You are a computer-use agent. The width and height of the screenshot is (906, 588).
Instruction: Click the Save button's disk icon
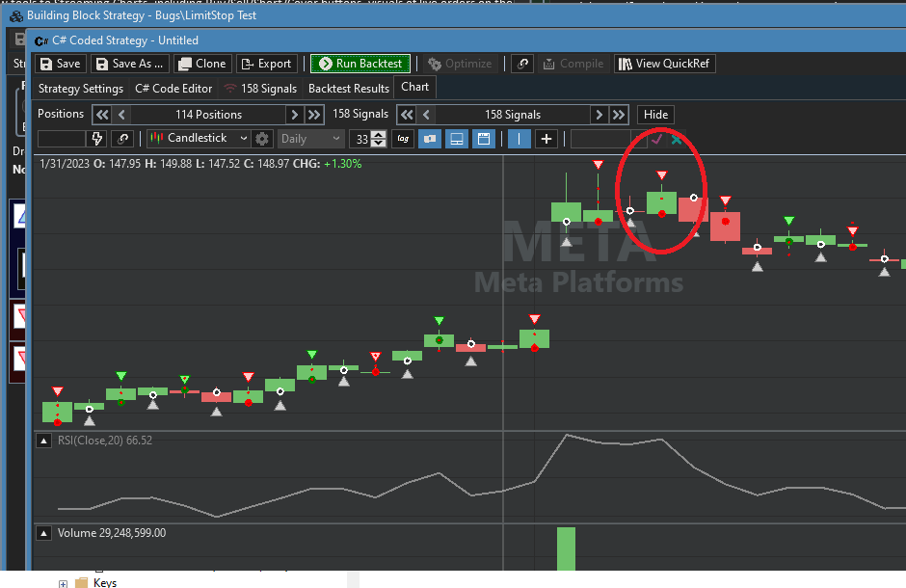click(46, 65)
